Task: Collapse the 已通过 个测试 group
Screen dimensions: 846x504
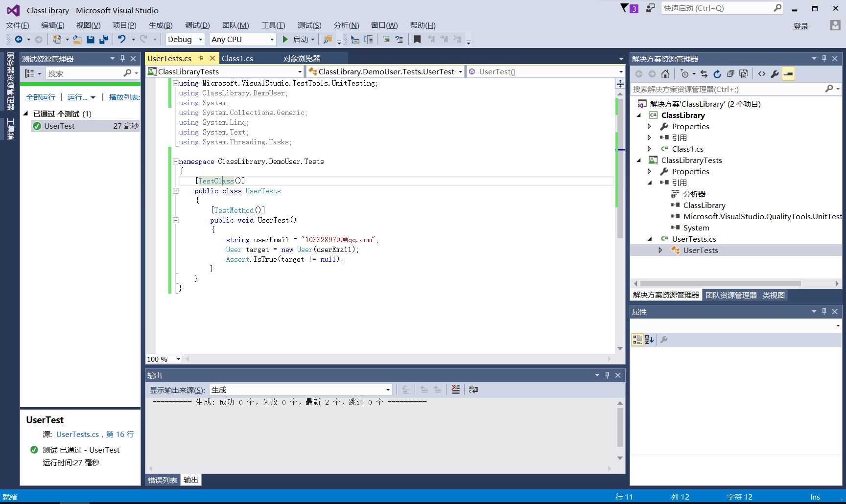Action: [x=26, y=114]
